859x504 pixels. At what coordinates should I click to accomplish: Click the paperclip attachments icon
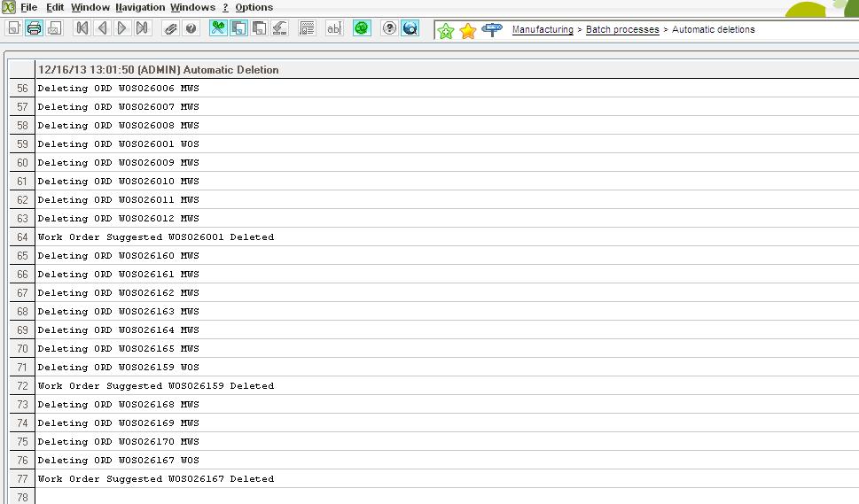click(x=171, y=28)
